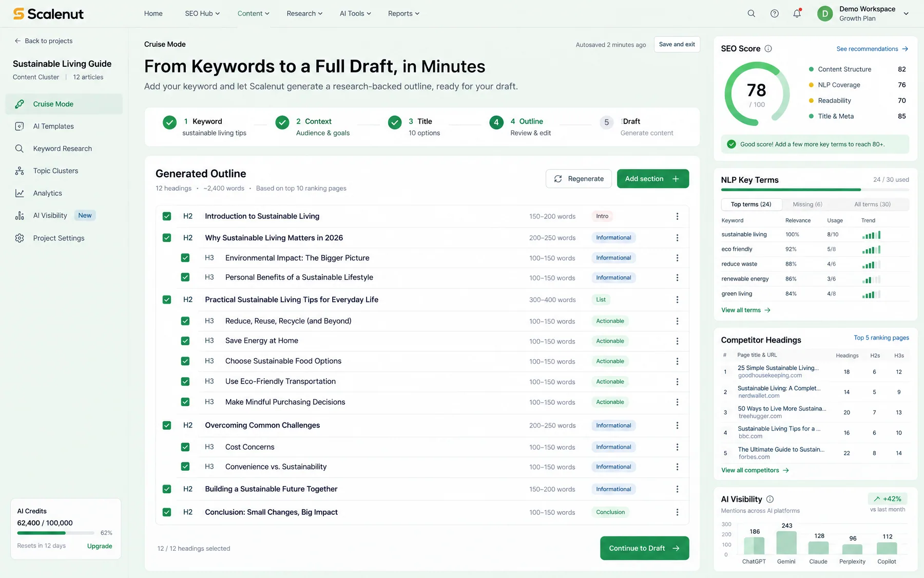Uncheck Building a Sustainable Future Together
The height and width of the screenshot is (578, 924).
(167, 489)
